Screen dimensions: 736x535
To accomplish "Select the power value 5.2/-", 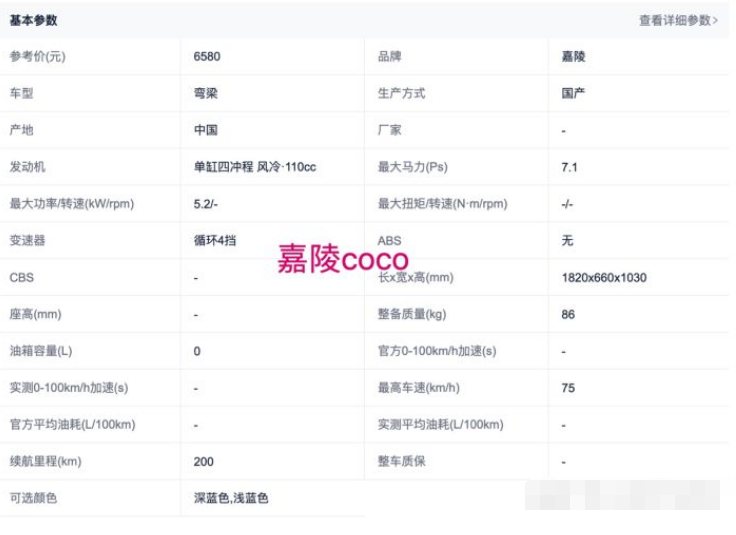I will (x=206, y=204).
